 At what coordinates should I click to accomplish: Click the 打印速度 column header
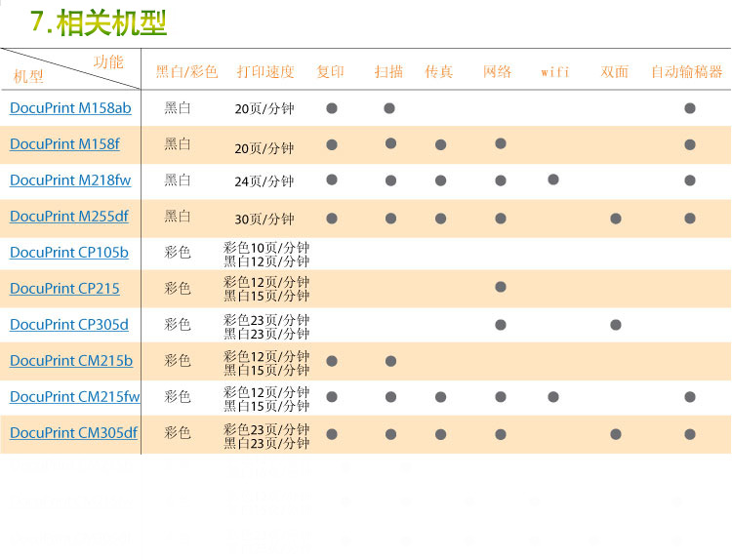point(265,71)
